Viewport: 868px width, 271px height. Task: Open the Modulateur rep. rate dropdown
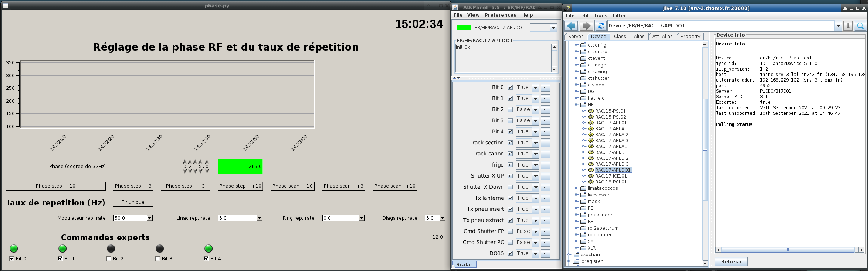[149, 218]
